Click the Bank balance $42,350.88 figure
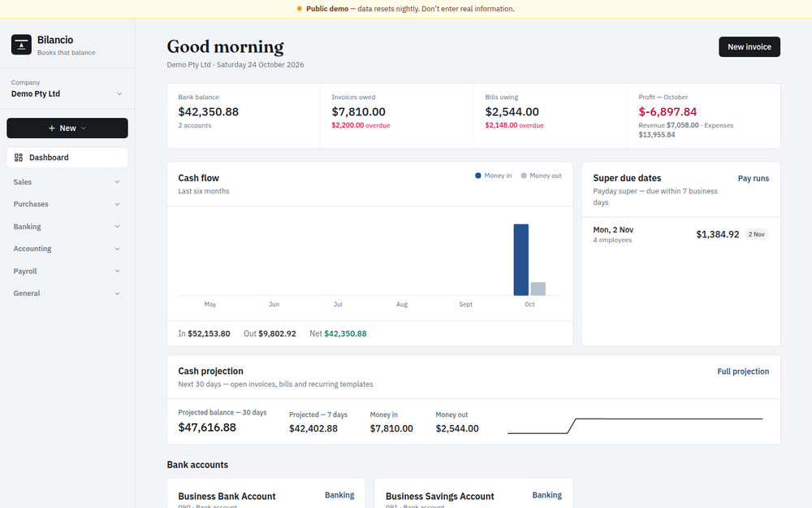812x508 pixels. click(208, 112)
